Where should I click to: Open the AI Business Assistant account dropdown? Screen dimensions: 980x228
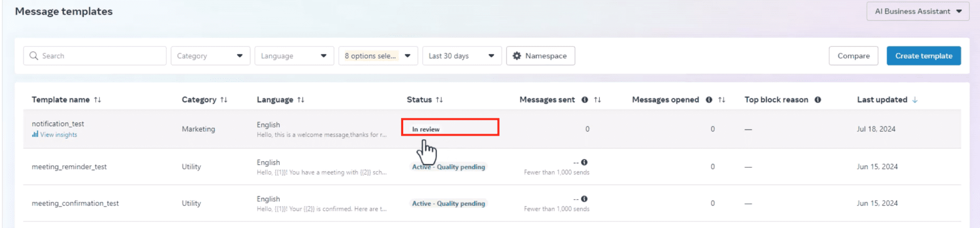pyautogui.click(x=917, y=11)
